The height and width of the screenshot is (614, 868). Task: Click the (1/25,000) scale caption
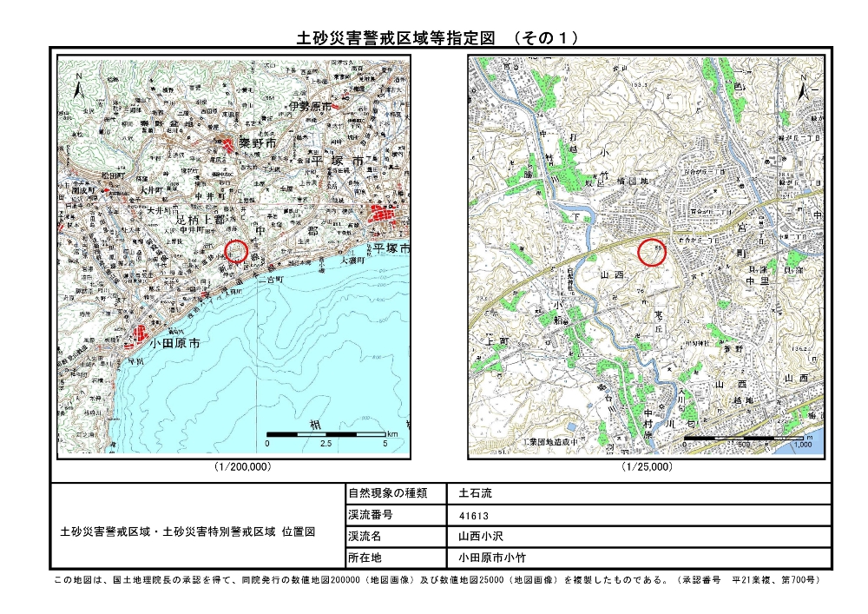[647, 467]
